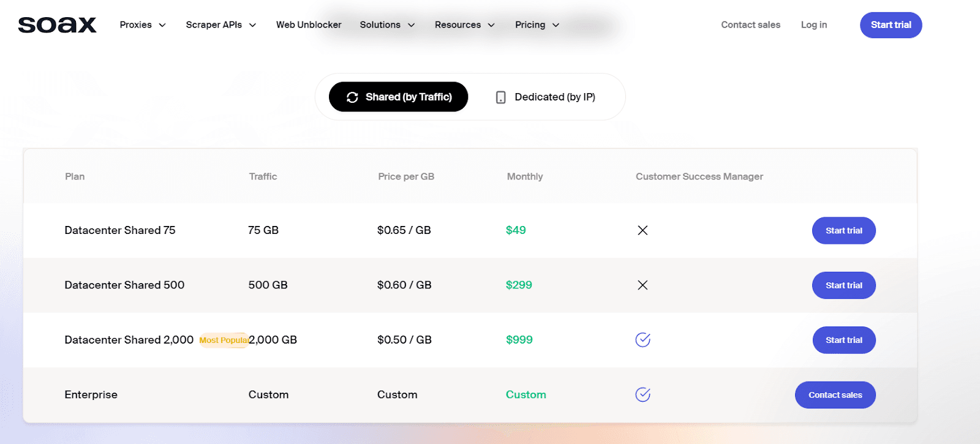Open the Proxies menu label
Image resolution: width=980 pixels, height=444 pixels.
pos(136,24)
